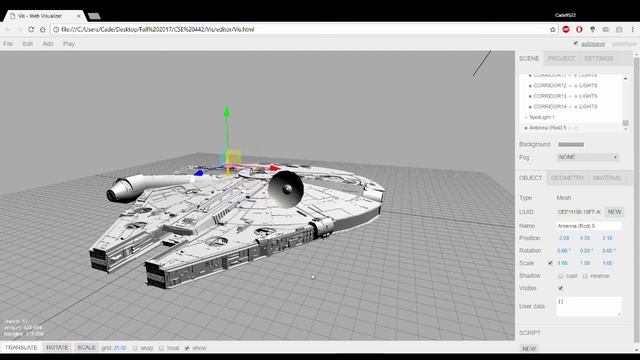Toggle the Visible checkbox
Viewport: 640px width, 360px height.
pos(560,288)
